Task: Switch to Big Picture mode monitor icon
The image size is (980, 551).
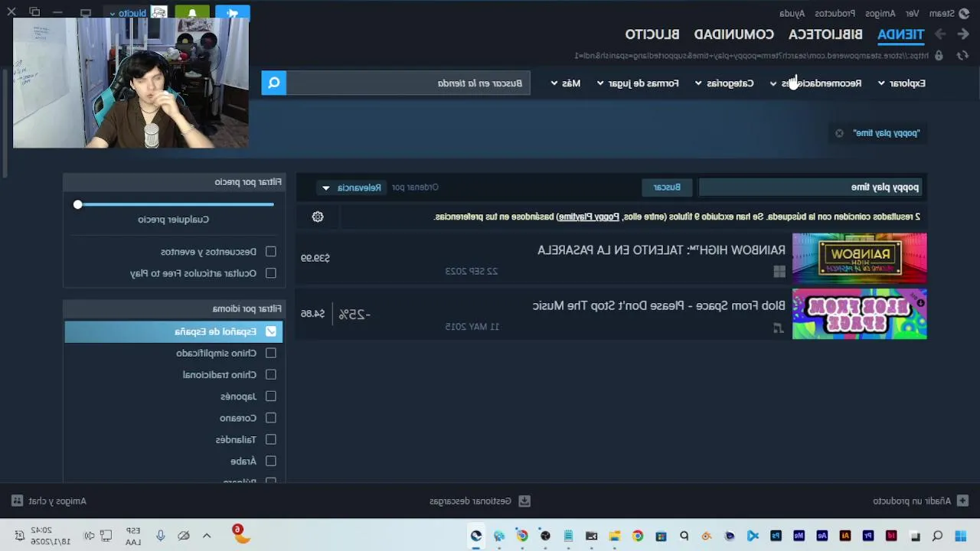Action: pos(86,13)
